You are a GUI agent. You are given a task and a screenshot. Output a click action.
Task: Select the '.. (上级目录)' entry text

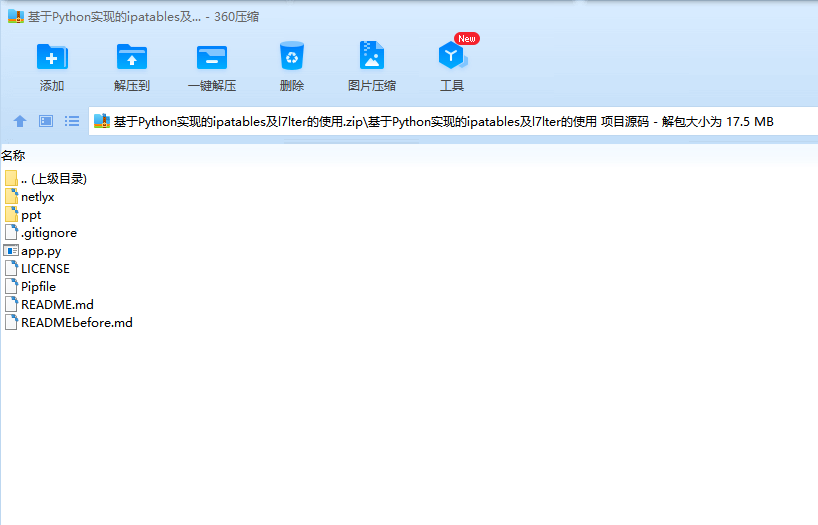54,178
